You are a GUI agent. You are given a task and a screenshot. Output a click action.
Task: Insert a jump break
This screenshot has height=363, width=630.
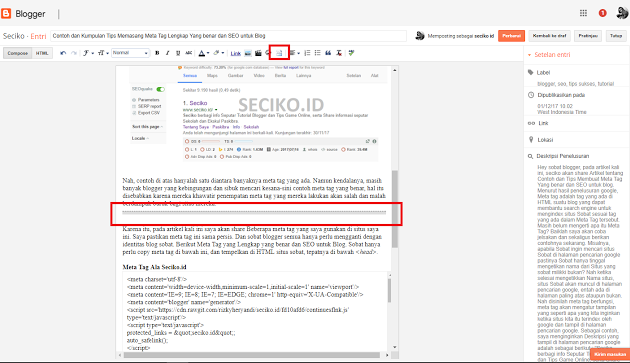point(279,53)
